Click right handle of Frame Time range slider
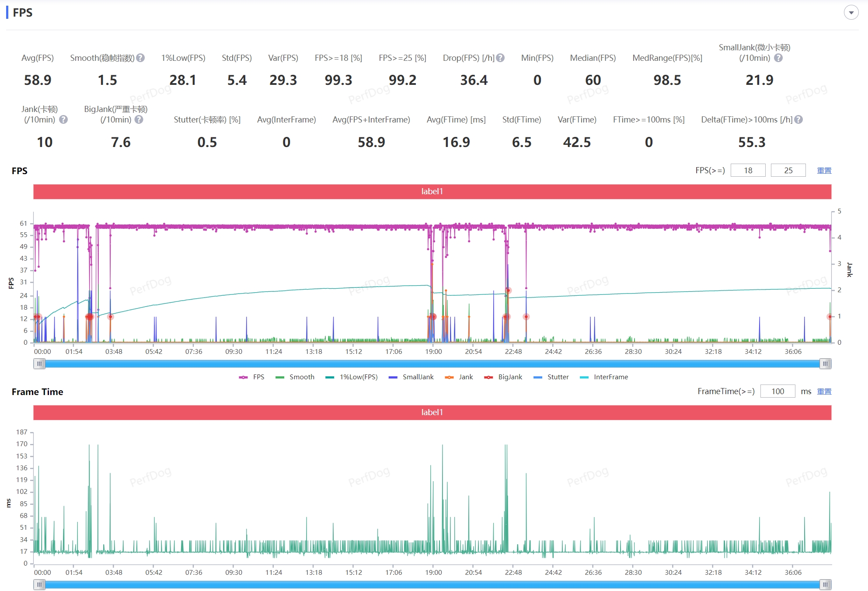 tap(825, 584)
